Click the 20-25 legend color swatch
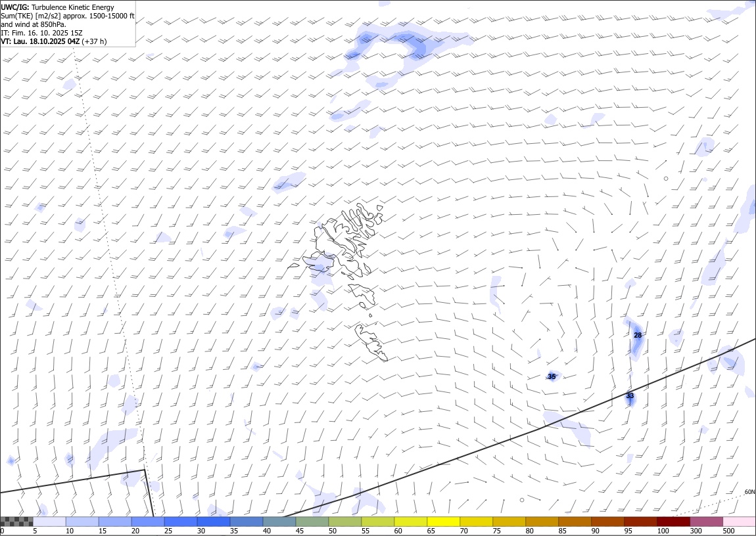This screenshot has height=536, width=756. pos(148,522)
